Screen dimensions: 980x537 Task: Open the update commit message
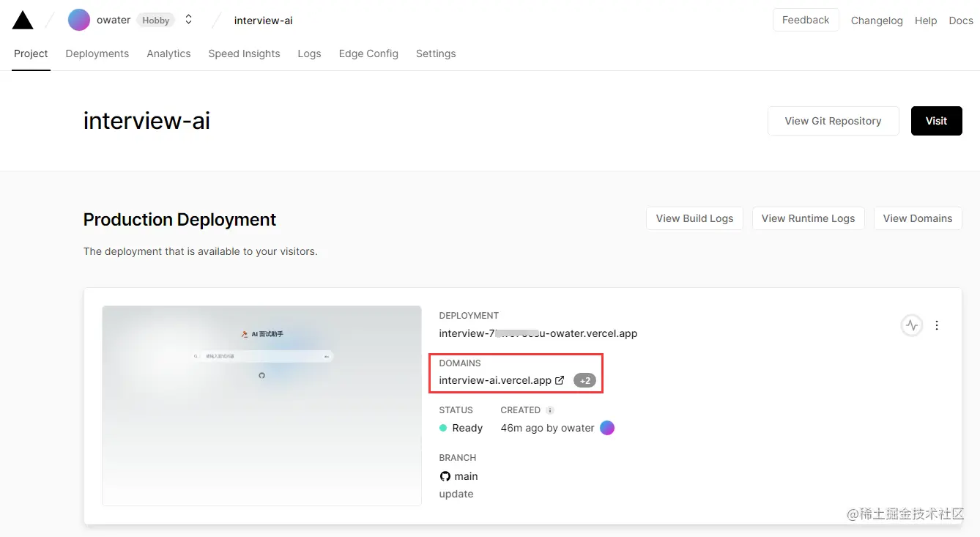(456, 494)
